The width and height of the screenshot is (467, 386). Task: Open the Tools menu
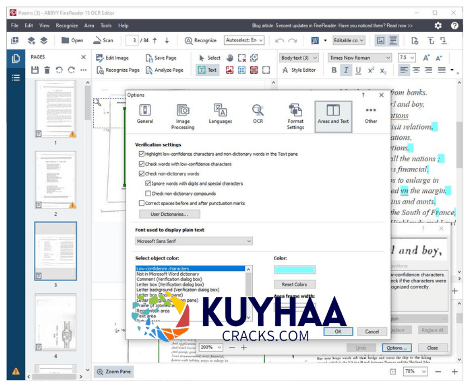point(106,26)
